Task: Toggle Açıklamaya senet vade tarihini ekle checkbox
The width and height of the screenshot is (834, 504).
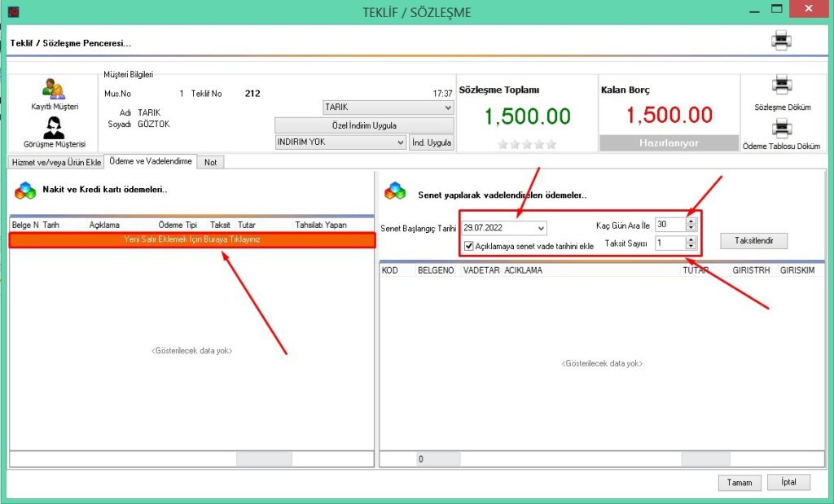Action: point(468,246)
